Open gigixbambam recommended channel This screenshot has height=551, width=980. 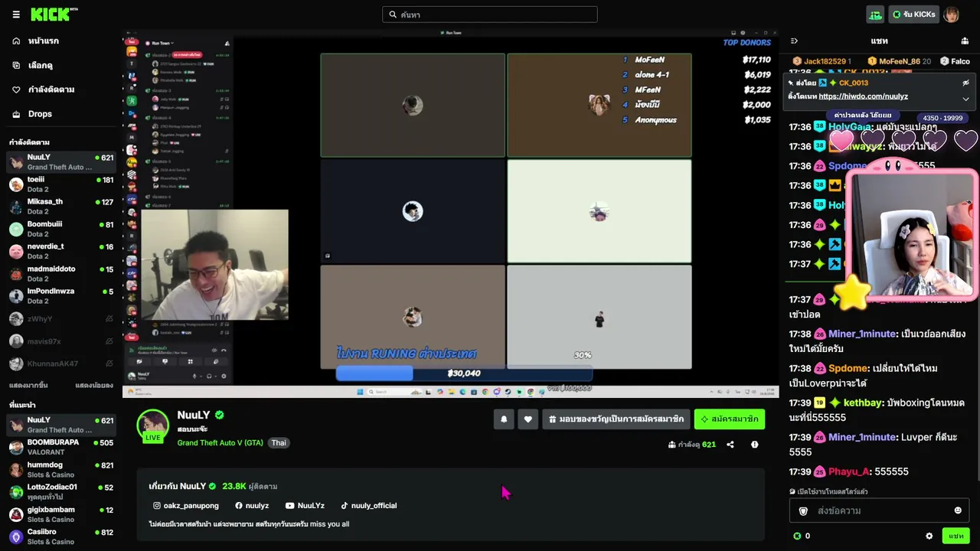click(x=61, y=514)
